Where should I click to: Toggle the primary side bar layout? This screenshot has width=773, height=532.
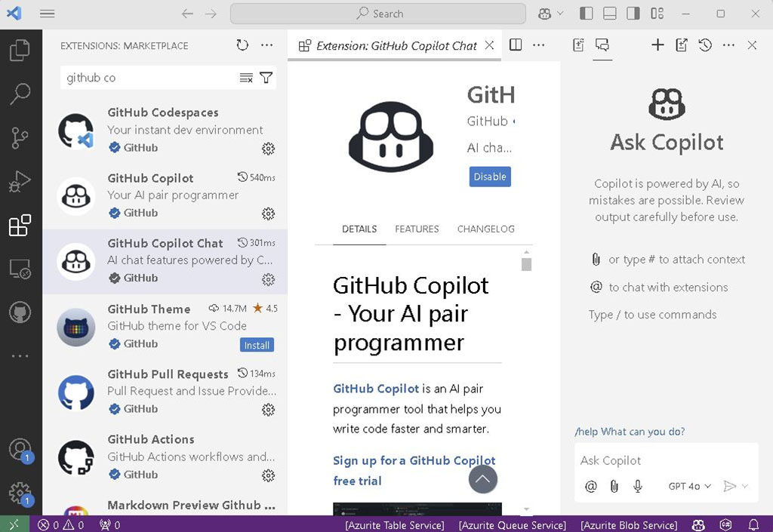tap(586, 14)
